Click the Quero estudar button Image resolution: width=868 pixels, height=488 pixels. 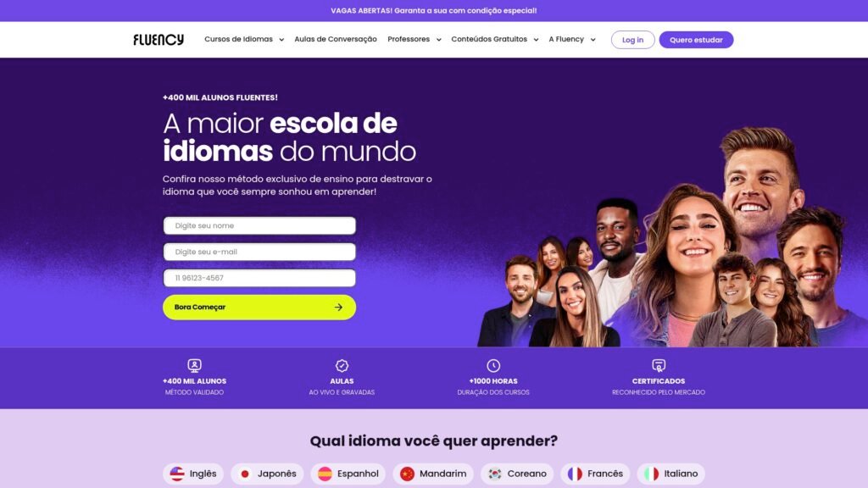tap(696, 40)
